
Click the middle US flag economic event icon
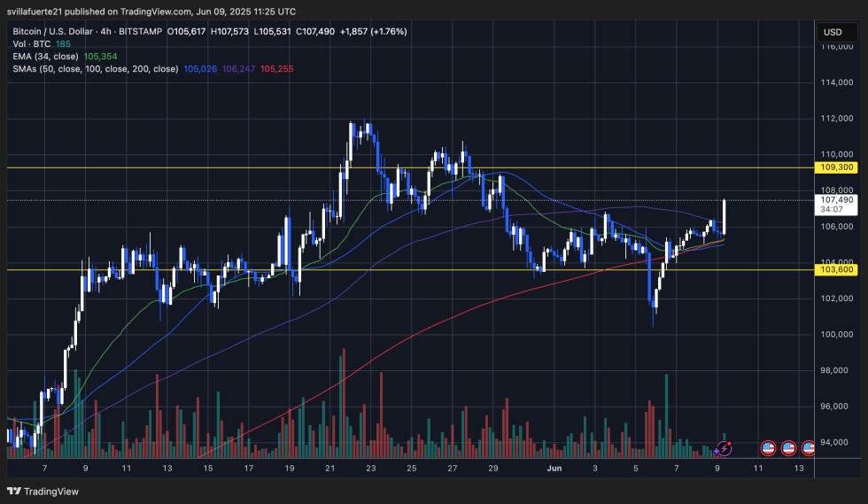[x=789, y=448]
